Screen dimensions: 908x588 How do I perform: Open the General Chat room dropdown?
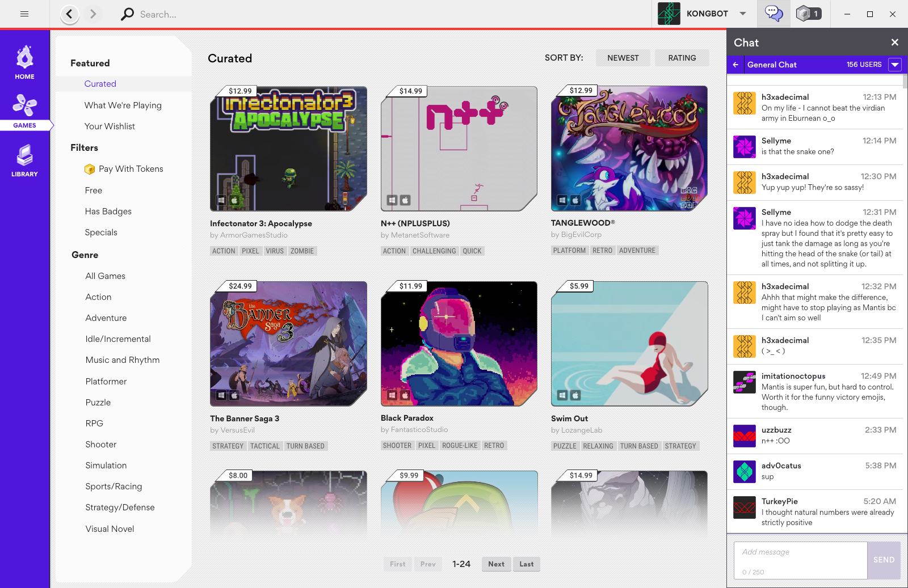[894, 65]
